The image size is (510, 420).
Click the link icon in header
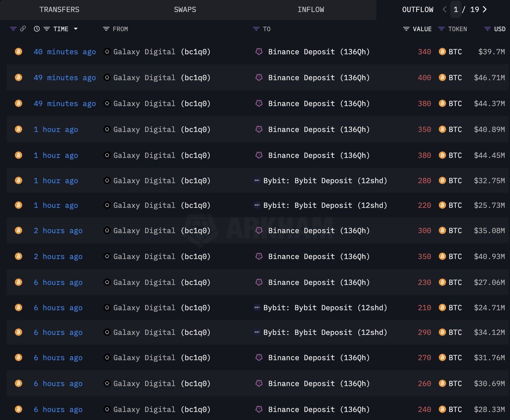23,29
